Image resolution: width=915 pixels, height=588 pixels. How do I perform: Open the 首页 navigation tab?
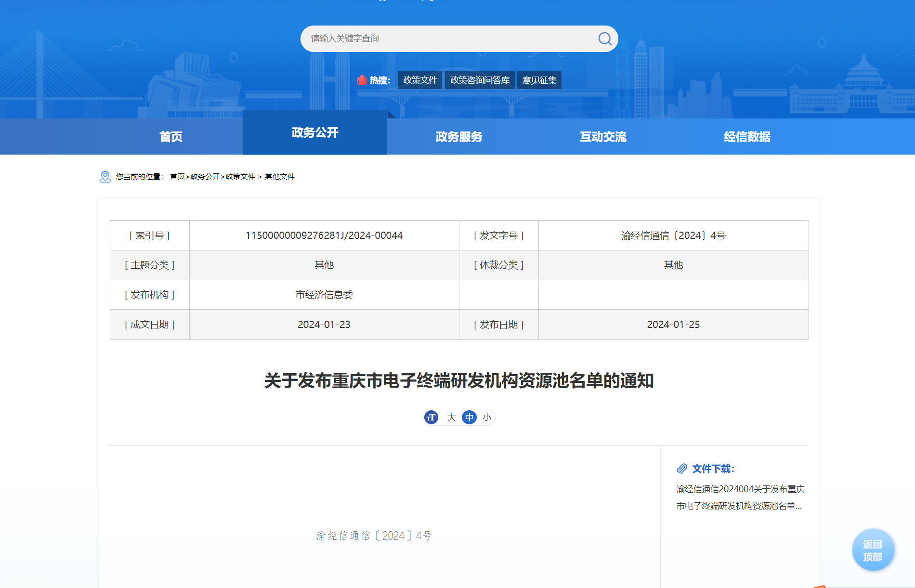(171, 137)
